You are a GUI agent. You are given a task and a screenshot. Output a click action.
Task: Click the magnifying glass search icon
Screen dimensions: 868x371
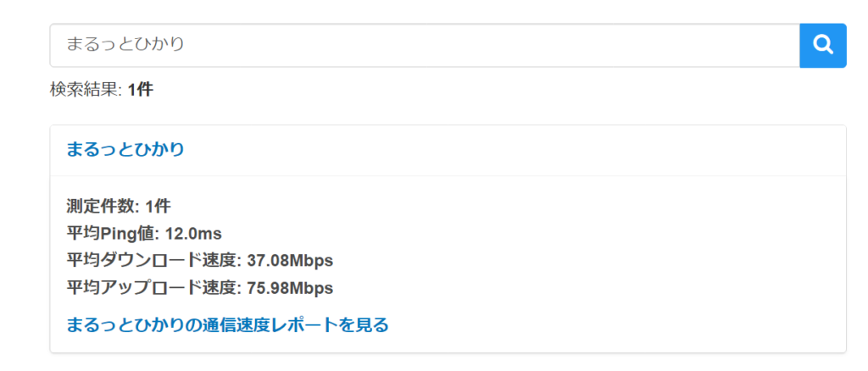[822, 45]
